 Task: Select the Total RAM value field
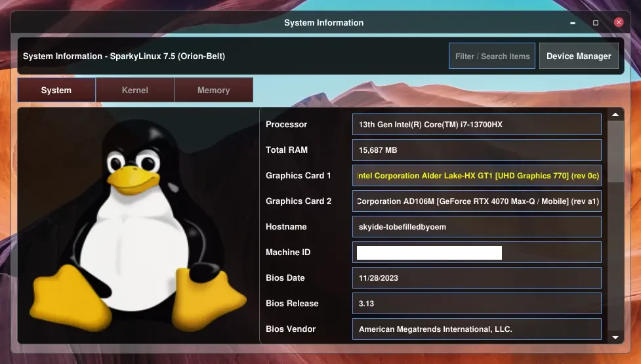[477, 150]
